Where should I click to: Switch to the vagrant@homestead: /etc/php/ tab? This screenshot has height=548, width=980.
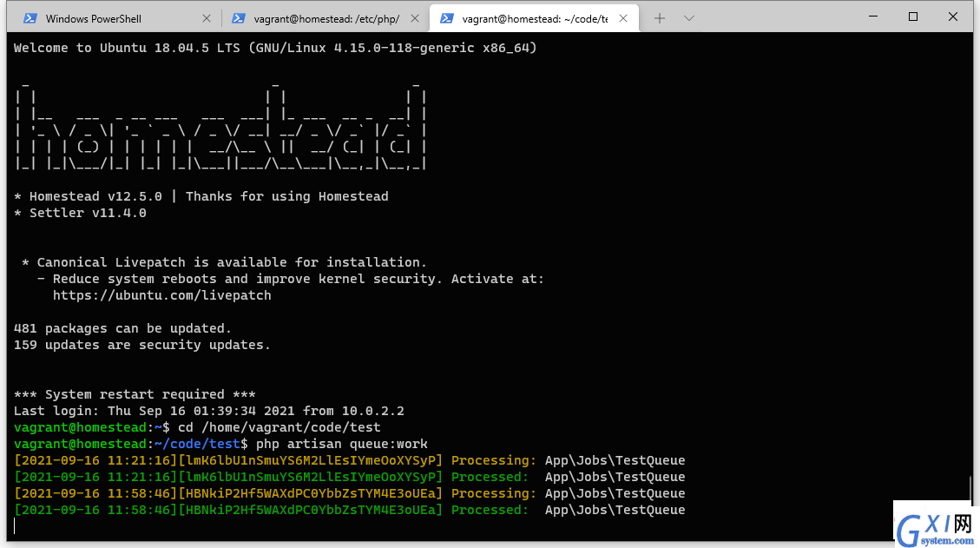coord(326,19)
